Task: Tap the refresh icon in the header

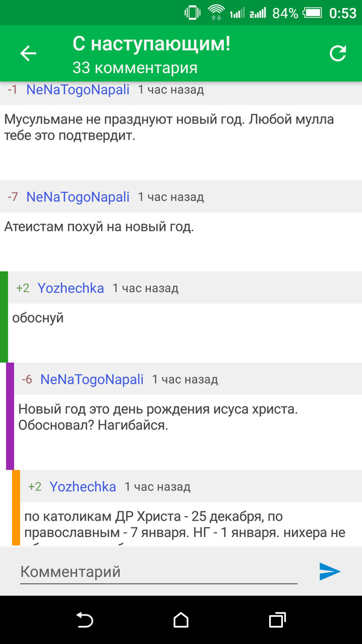Action: pyautogui.click(x=338, y=53)
